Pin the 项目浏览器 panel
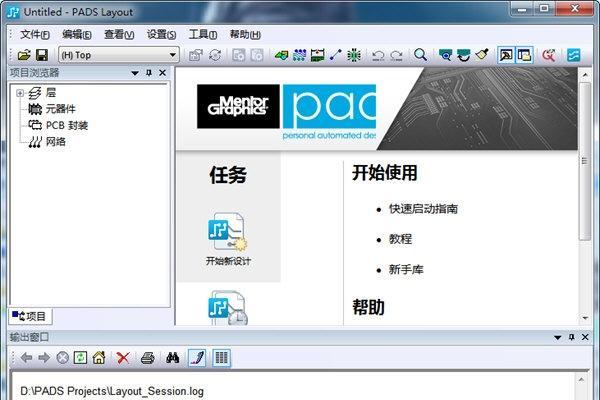Screen dimensions: 600x400 tap(149, 73)
